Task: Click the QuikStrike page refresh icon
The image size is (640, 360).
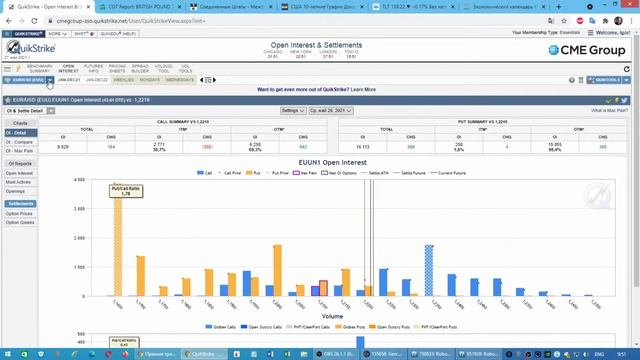Action: [x=627, y=69]
